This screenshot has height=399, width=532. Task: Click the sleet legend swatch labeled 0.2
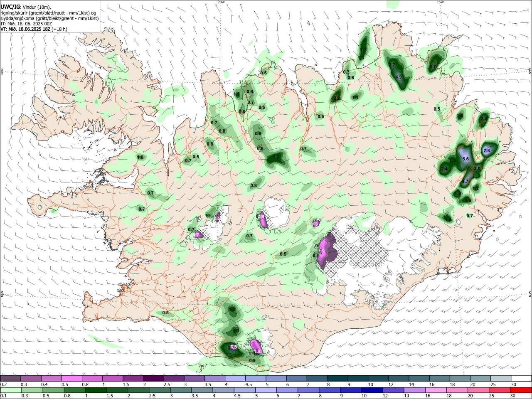(x=10, y=378)
